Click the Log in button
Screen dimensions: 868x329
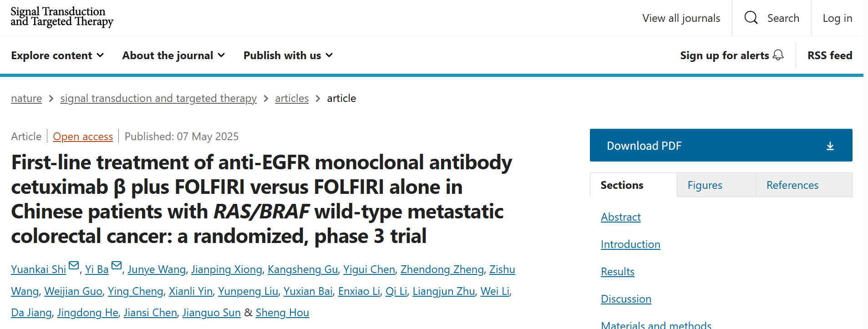coord(837,18)
